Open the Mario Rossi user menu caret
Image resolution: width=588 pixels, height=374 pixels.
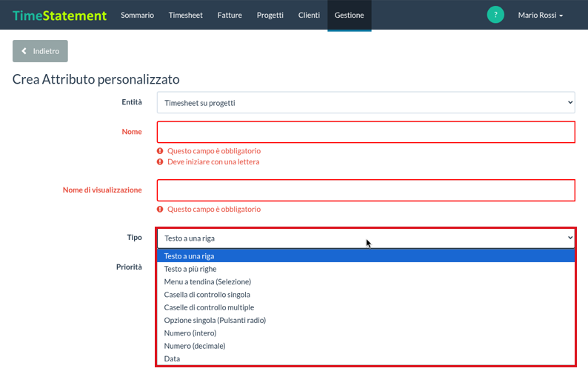click(561, 16)
